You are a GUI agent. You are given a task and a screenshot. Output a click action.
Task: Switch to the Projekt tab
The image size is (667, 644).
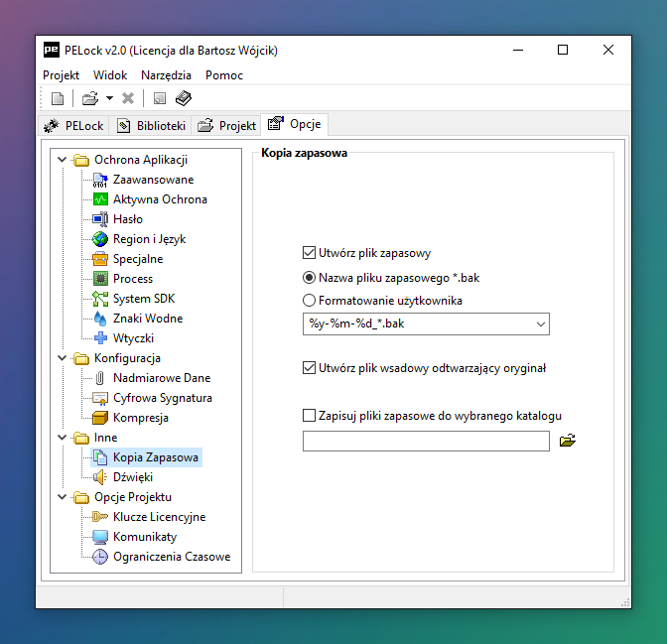pos(227,126)
